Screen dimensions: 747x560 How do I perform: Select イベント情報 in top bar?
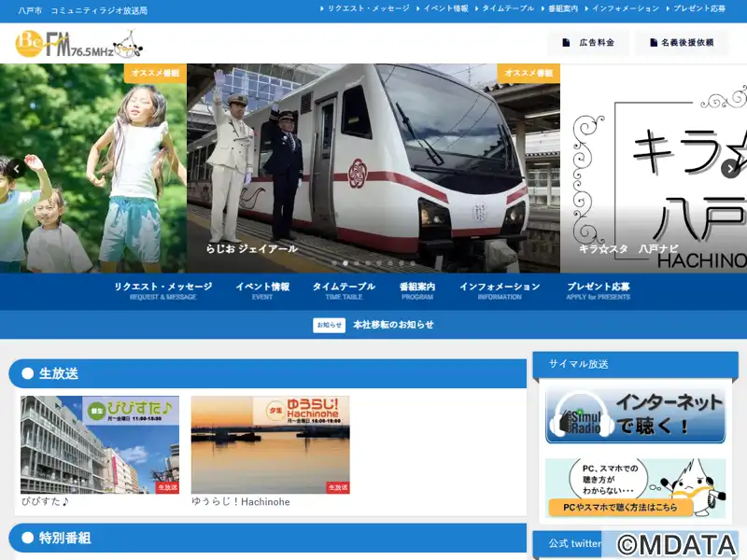pyautogui.click(x=445, y=8)
